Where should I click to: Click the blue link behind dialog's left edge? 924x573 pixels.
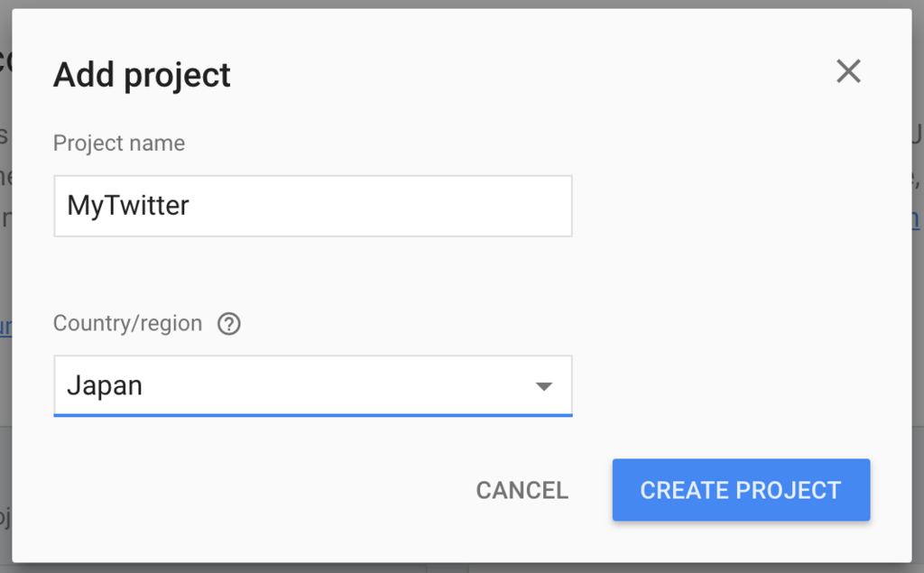(x=5, y=327)
